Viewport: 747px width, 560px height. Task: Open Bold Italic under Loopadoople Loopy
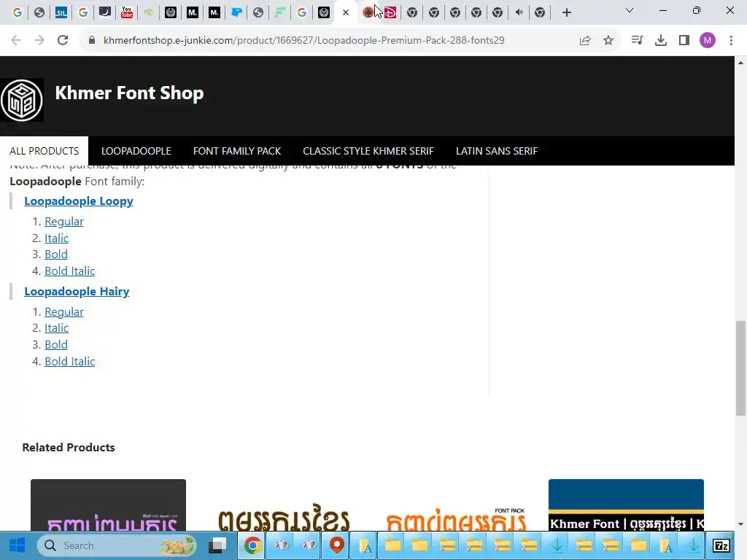[69, 271]
